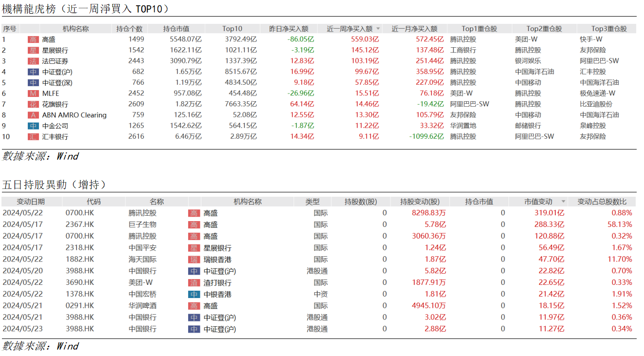Select the 559.03亿 weekly net buy value
This screenshot has height=356, width=644.
coord(365,39)
